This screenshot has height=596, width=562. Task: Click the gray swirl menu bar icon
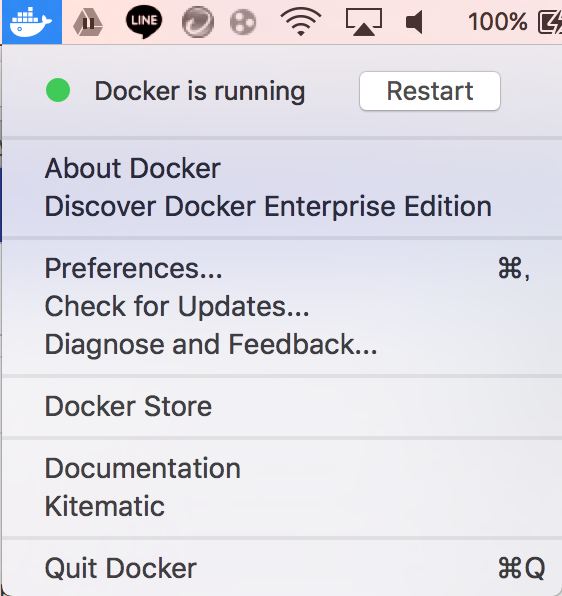point(198,22)
